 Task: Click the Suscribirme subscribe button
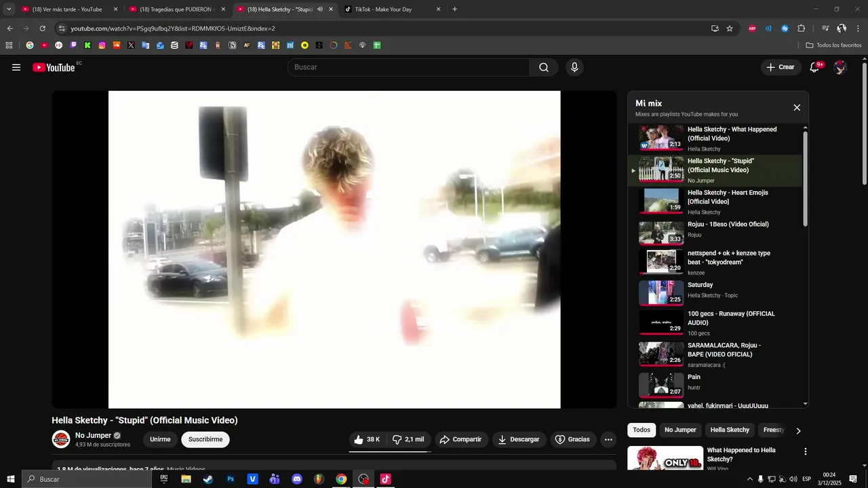pos(205,439)
